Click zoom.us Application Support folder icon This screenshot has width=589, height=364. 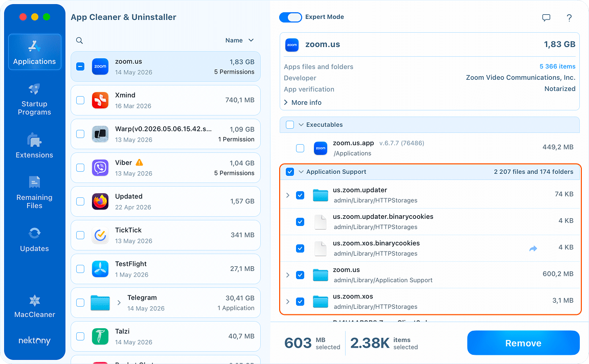pos(321,275)
